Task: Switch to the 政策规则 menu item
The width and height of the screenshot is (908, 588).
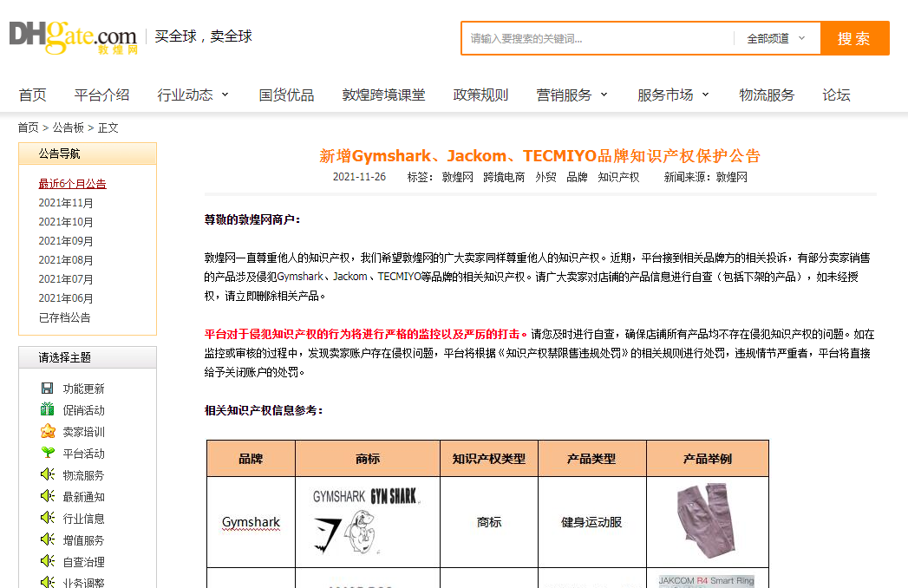Action: 481,95
